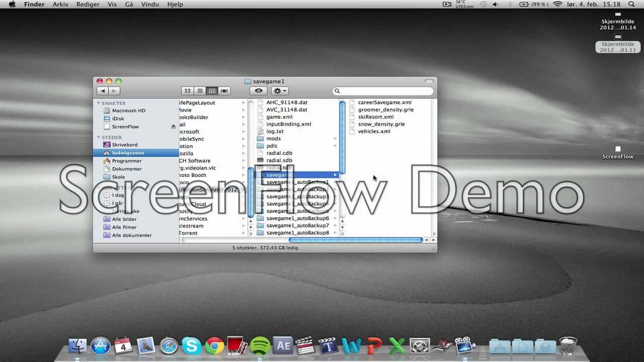Click the Finder search field
644x362 pixels.
(x=383, y=91)
